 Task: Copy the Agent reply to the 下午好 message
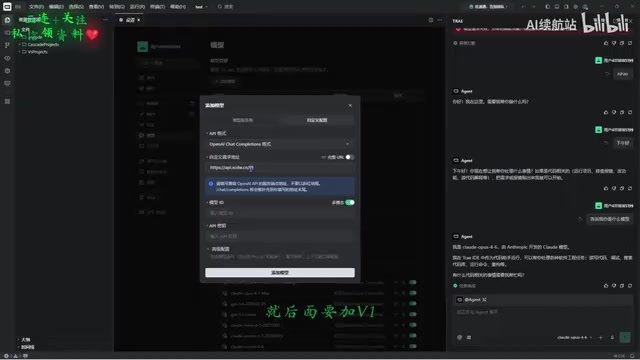pyautogui.click(x=622, y=188)
